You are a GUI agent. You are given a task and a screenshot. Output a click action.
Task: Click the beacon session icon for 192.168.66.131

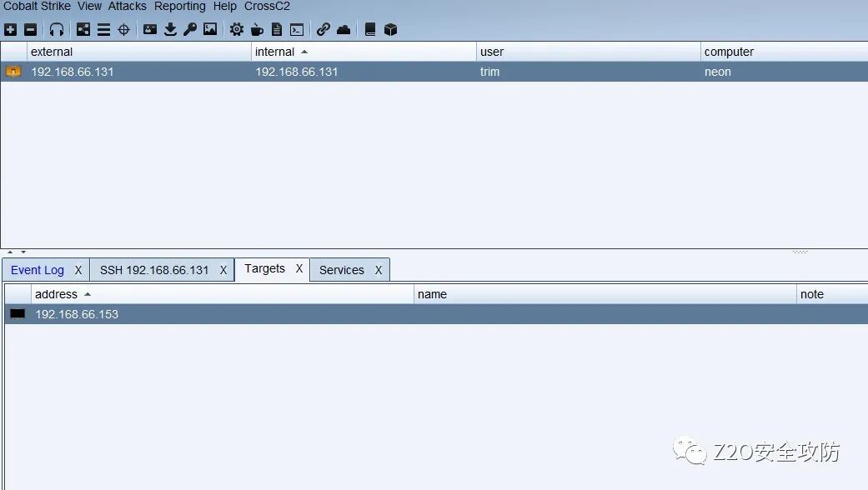click(13, 72)
